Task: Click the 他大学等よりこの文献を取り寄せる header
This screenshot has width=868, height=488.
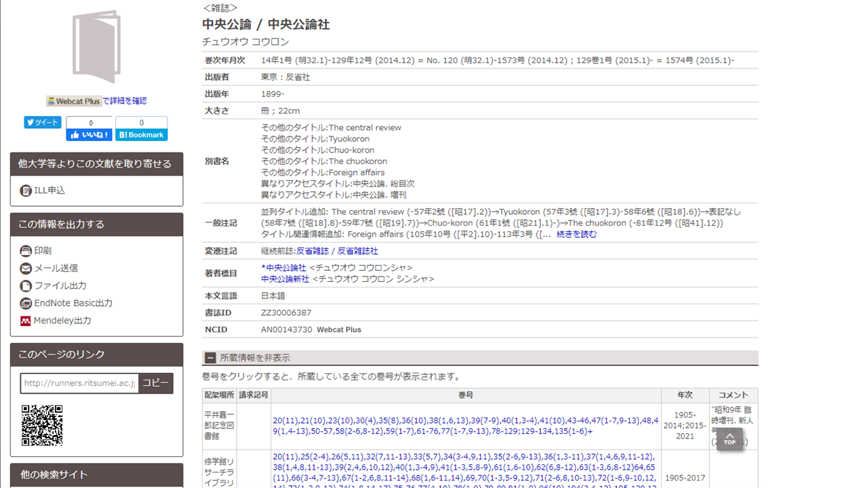Action: [96, 164]
